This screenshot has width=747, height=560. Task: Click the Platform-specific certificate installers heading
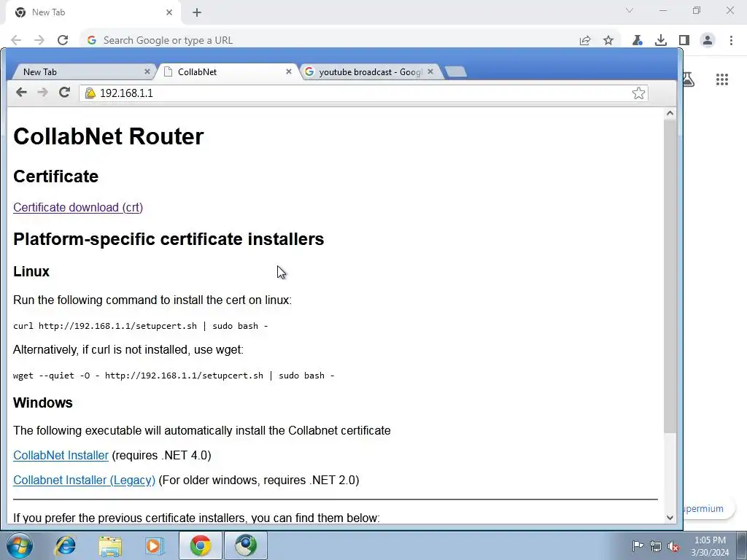point(169,239)
